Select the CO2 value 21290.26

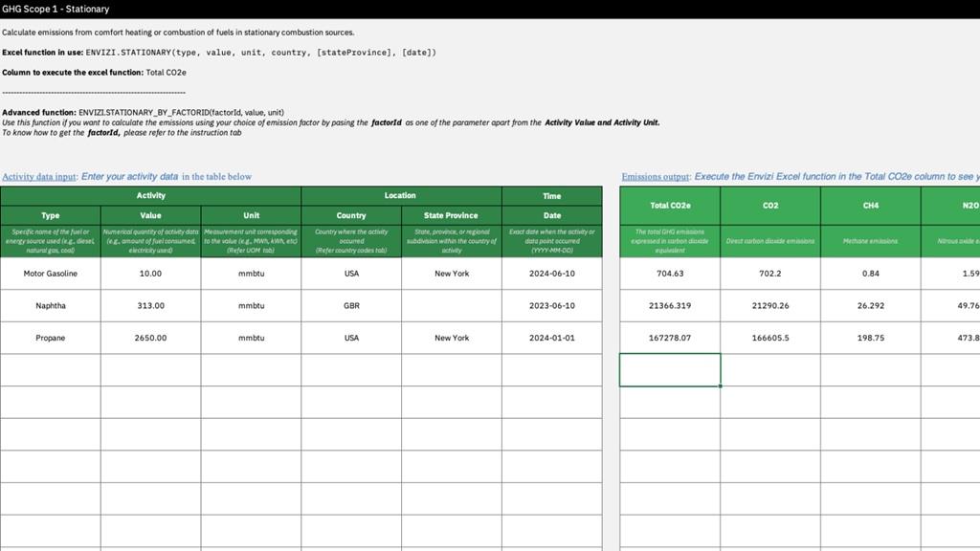coord(770,306)
